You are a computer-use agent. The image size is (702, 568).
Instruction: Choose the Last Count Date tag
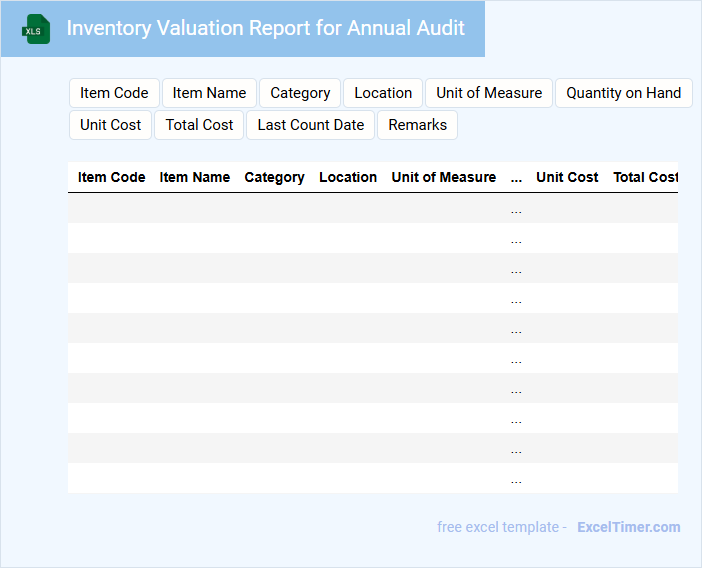pyautogui.click(x=310, y=125)
